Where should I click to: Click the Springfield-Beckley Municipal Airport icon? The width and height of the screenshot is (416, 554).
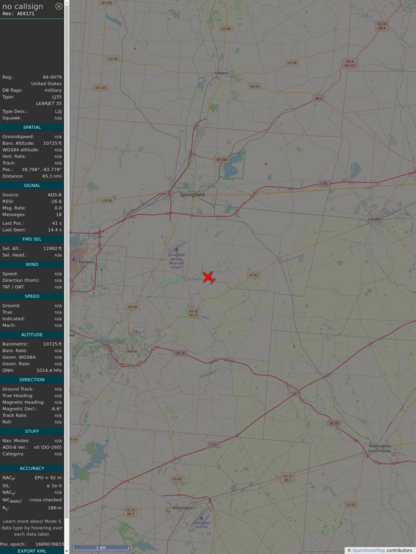(176, 250)
